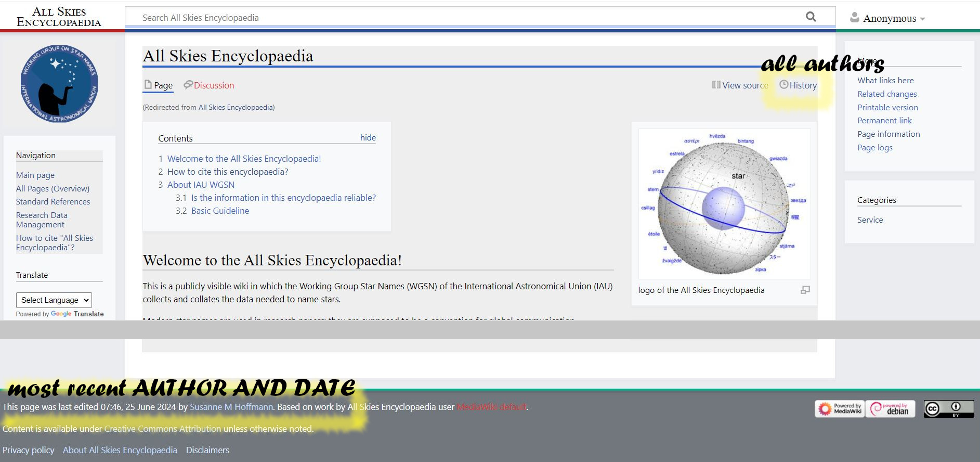Screen dimensions: 980x462
Task: Open Standard References in navigation
Action: pos(53,202)
